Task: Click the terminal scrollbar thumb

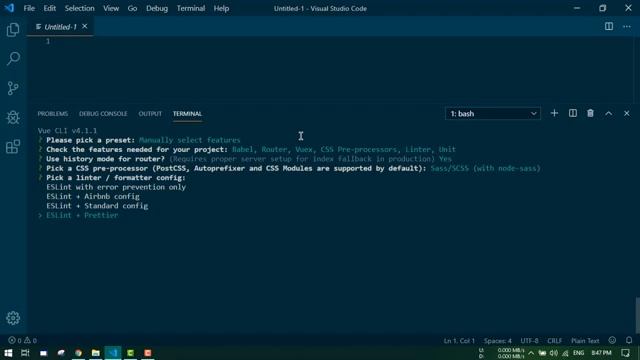Action: 637,316
